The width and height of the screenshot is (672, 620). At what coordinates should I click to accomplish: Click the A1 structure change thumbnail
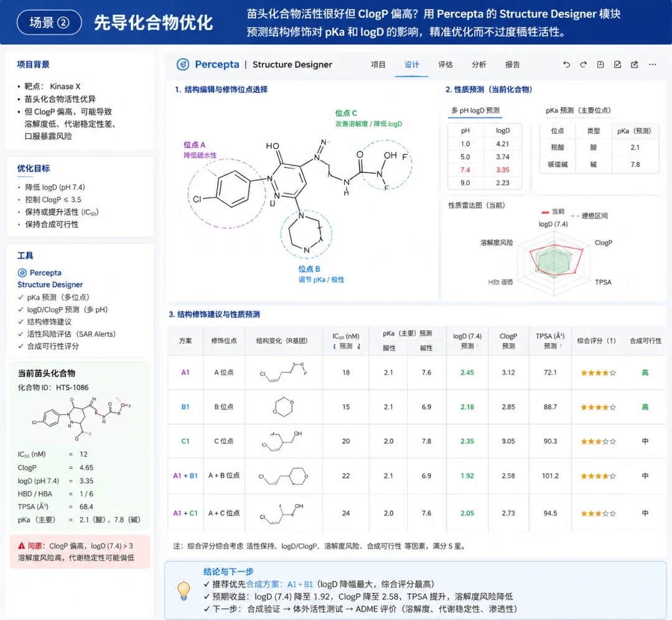tap(283, 372)
